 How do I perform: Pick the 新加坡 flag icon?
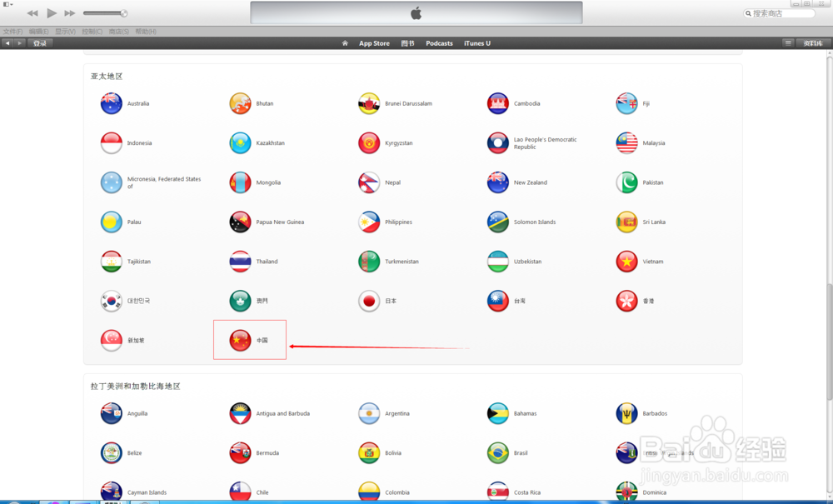coord(112,341)
